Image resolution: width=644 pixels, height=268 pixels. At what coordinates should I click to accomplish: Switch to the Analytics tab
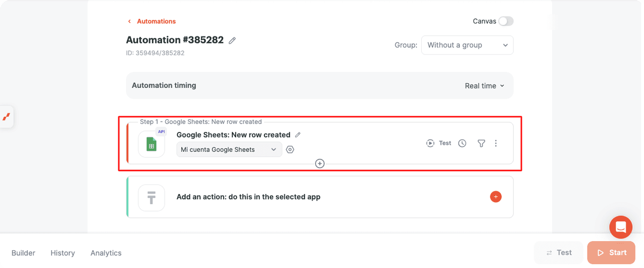106,253
